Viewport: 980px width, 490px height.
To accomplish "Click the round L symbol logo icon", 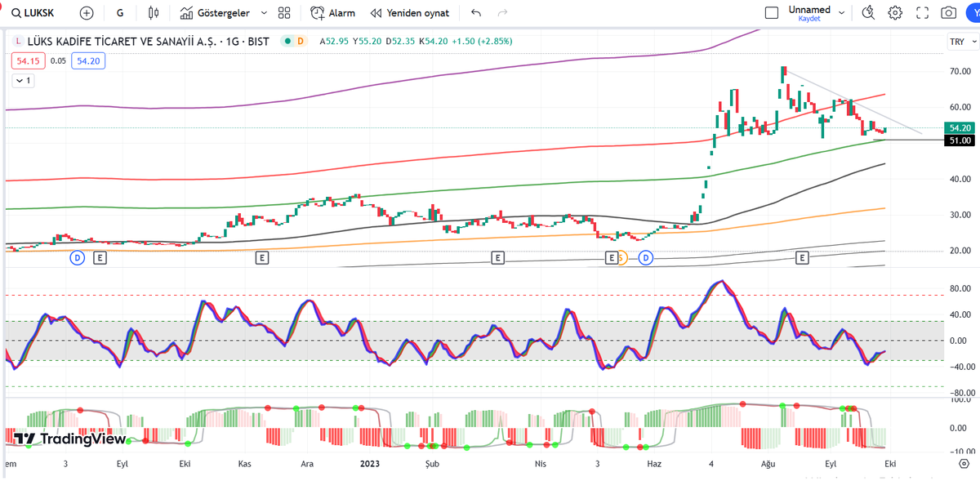I will 18,41.
